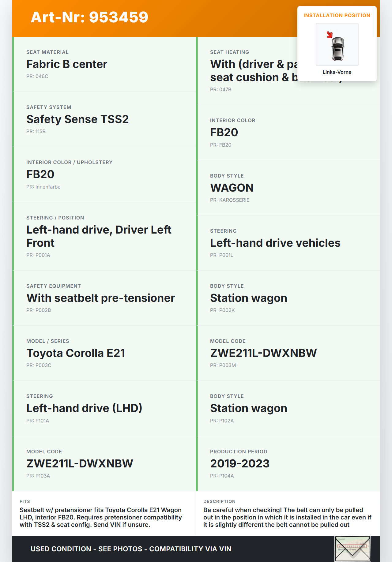This screenshot has width=392, height=562.
Task: Select the Links-Vorne caption
Action: (337, 72)
